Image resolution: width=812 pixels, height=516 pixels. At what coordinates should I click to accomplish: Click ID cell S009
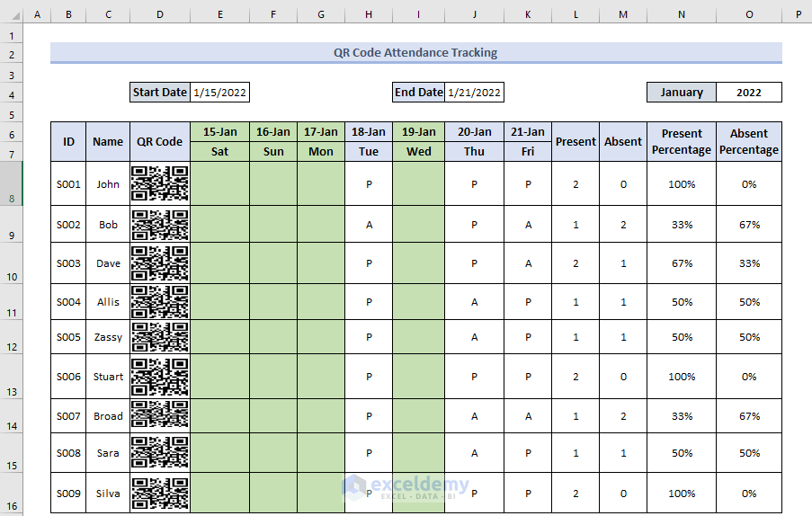tap(68, 493)
